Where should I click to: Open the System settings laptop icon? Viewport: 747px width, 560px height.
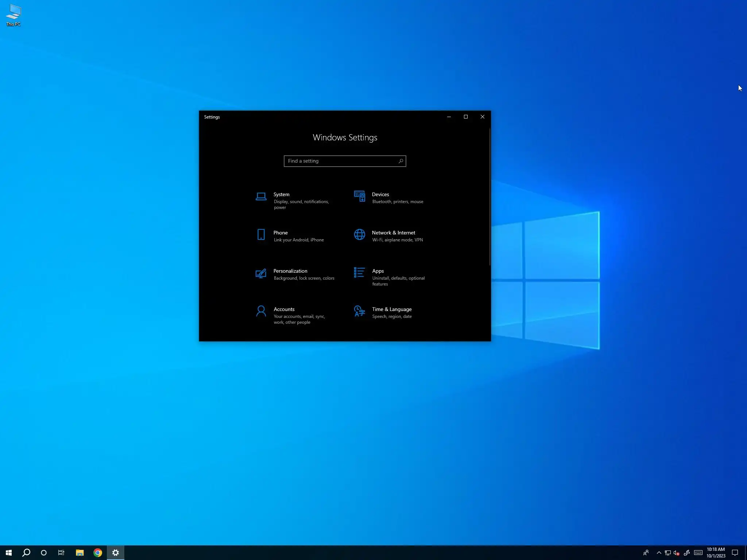[261, 197]
